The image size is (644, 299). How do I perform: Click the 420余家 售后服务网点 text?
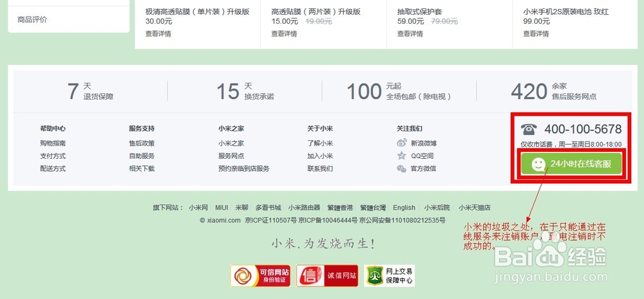(554, 91)
